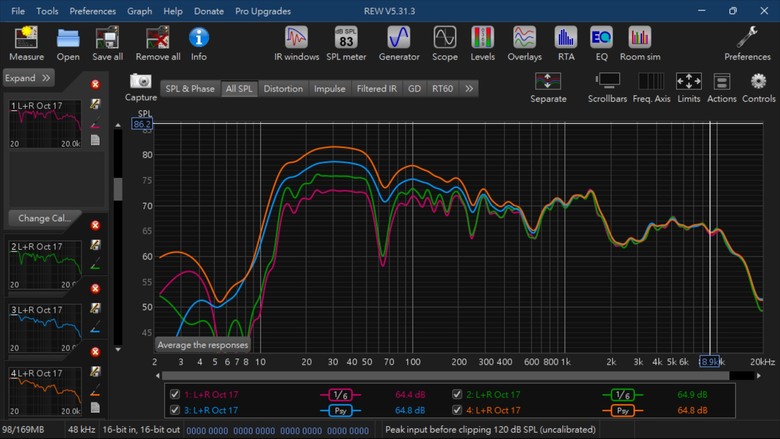Viewport: 780px width, 439px height.
Task: Click the measurement list scroll-up arrow
Action: 118,125
